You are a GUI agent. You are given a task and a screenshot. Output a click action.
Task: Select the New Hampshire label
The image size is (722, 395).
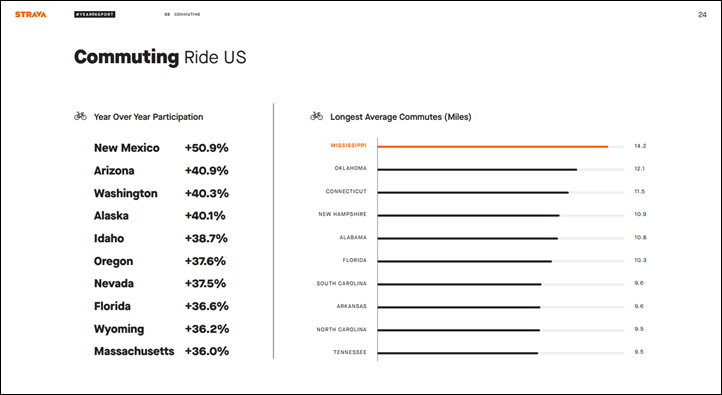[343, 214]
